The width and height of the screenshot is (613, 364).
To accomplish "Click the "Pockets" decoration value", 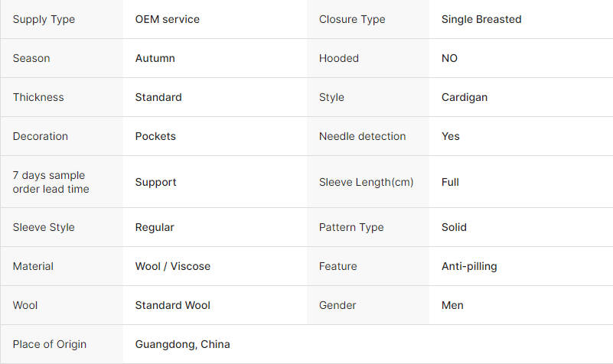I will coord(155,136).
